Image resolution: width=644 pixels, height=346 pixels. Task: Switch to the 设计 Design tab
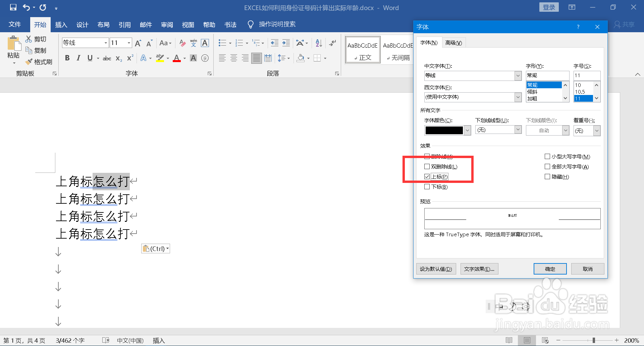82,25
